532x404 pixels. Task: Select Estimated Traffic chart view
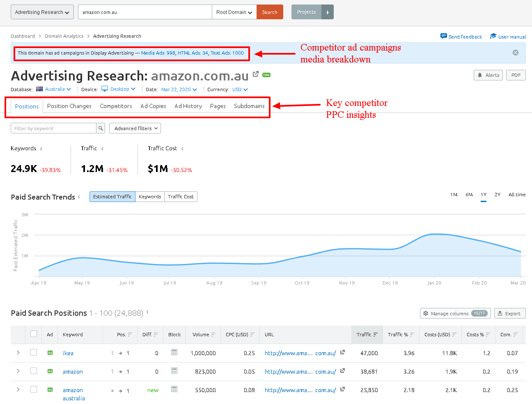tap(112, 197)
